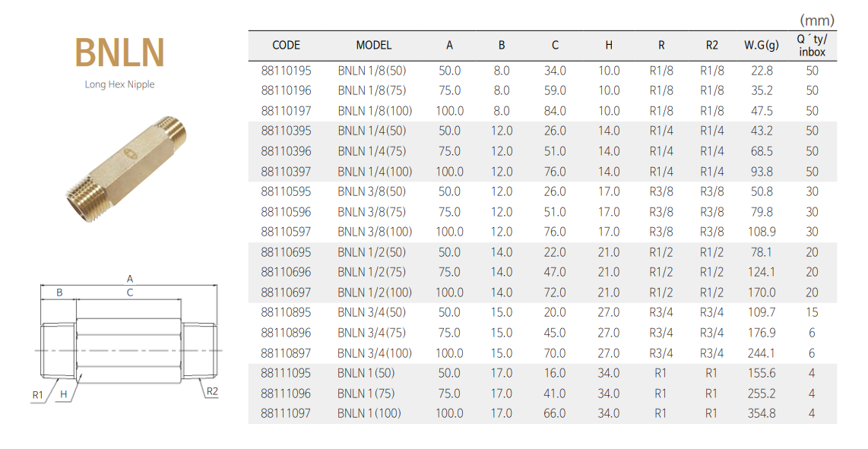Select product code 88110597
This screenshot has width=868, height=449.
286,232
